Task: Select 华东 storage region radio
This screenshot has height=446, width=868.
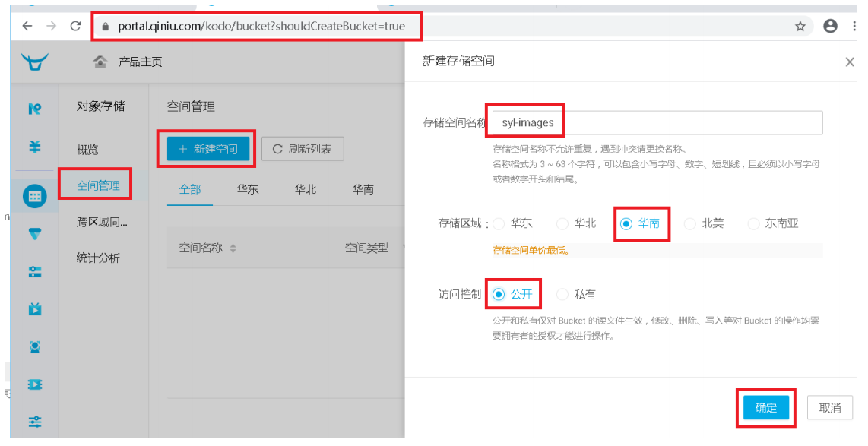Action: tap(499, 223)
